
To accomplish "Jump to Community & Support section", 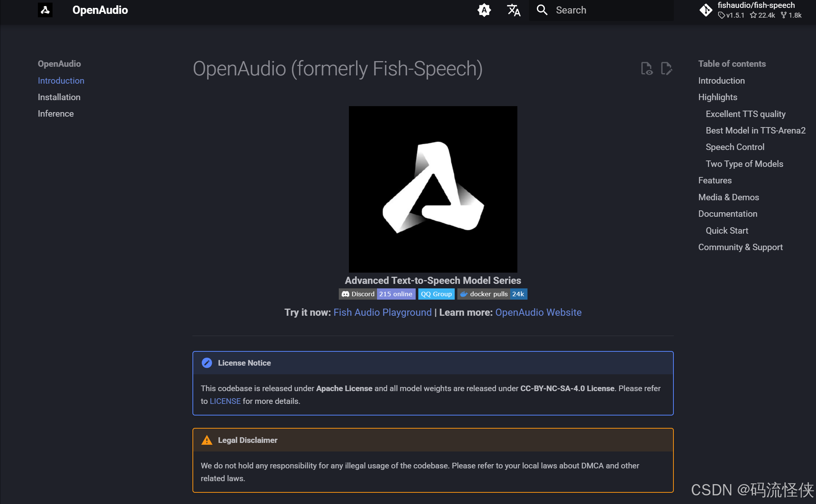I will (740, 247).
